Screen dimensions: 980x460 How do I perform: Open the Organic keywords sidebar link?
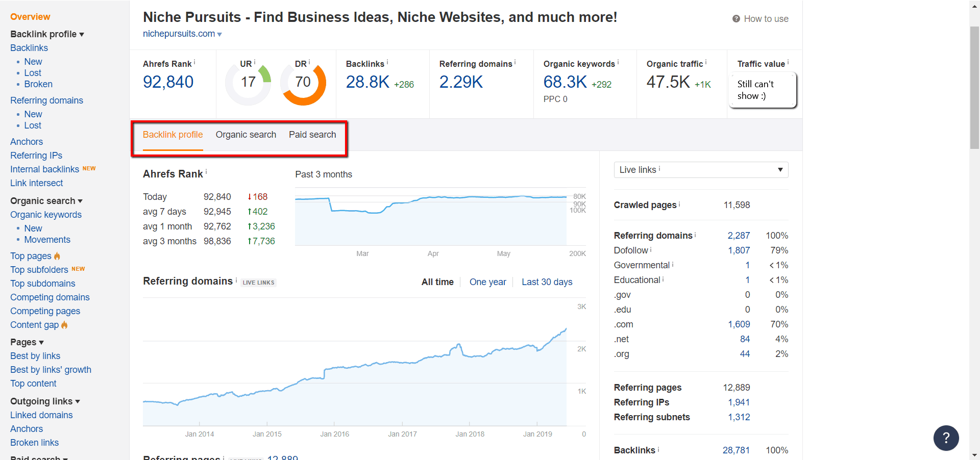(x=46, y=215)
